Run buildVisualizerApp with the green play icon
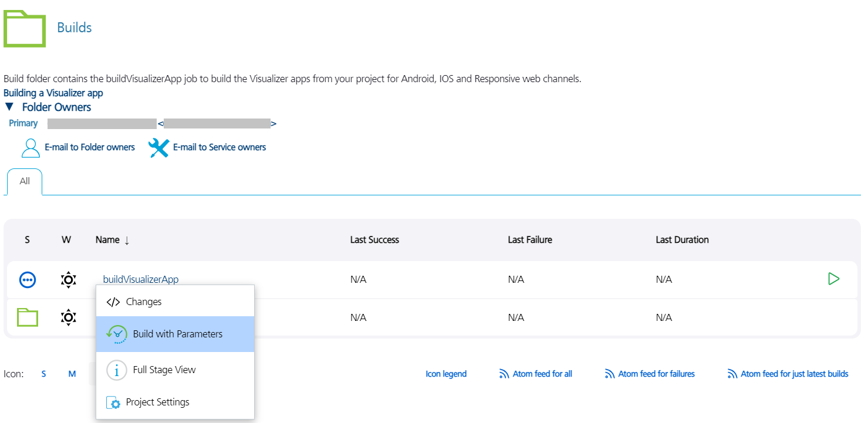The image size is (868, 423). click(834, 279)
